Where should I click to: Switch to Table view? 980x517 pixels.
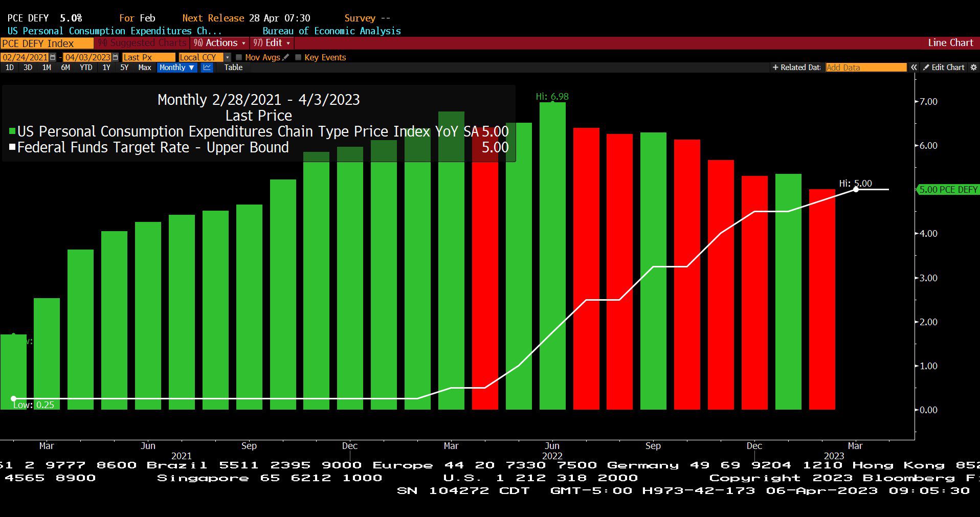coord(233,68)
